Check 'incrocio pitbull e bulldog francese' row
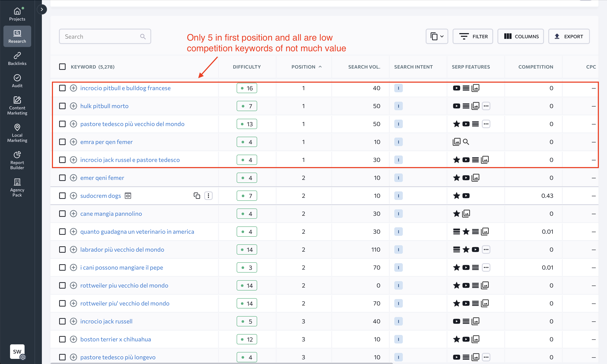Viewport: 607px width, 364px height. (62, 88)
